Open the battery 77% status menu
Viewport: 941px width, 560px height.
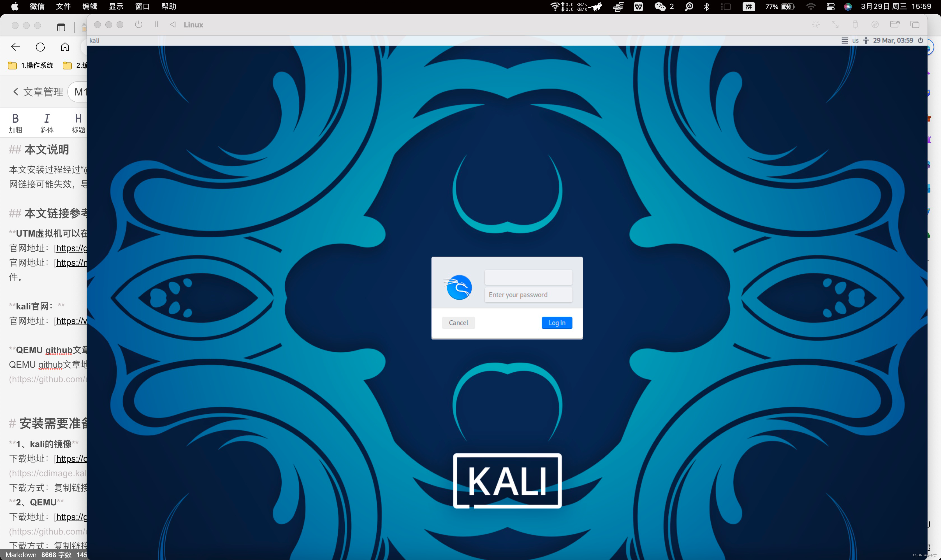(x=780, y=6)
